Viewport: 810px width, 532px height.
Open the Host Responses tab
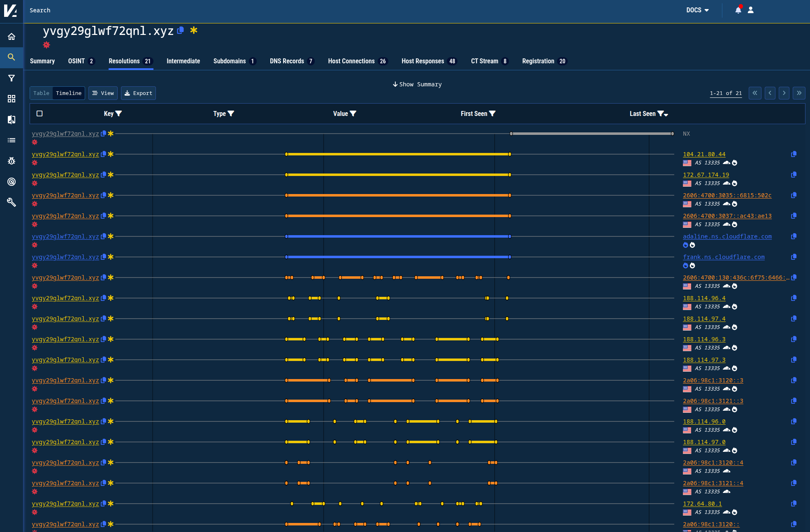coord(422,61)
